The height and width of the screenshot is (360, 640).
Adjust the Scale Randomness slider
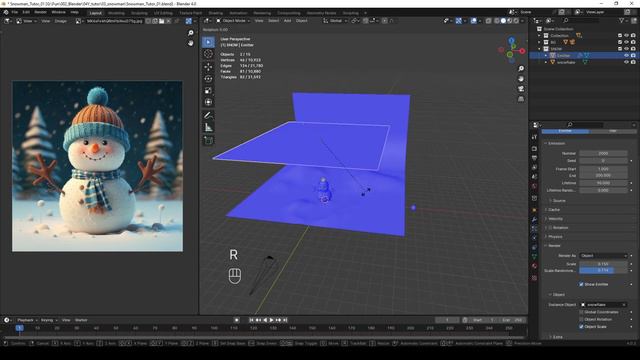[x=603, y=270]
